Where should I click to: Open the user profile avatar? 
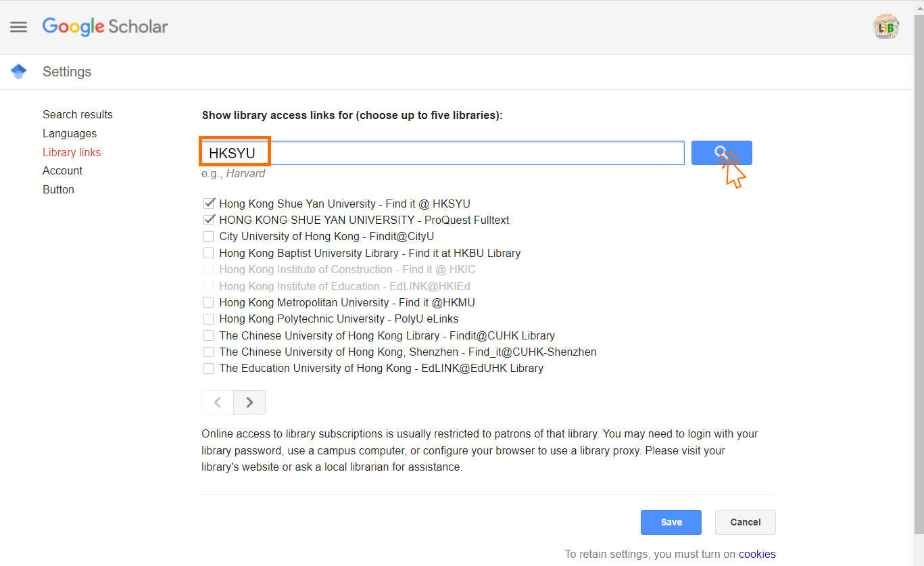[885, 27]
